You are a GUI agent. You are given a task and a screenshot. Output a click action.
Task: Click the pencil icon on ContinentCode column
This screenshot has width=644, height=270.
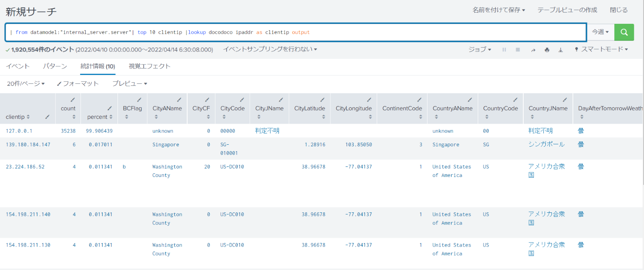[x=419, y=100]
